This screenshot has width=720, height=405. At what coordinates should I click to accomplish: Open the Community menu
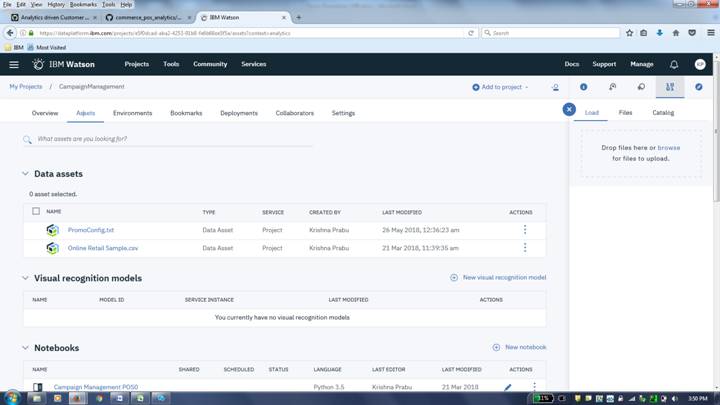pyautogui.click(x=210, y=64)
